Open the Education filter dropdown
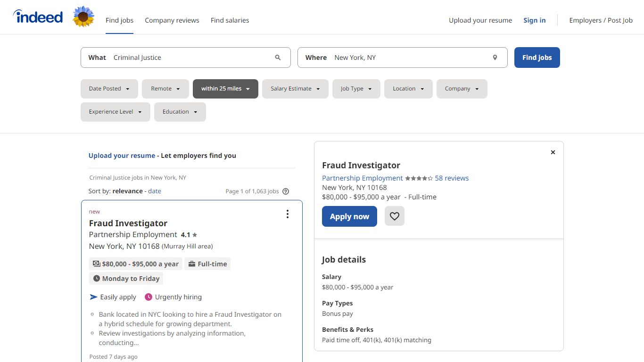644x362 pixels. [180, 112]
